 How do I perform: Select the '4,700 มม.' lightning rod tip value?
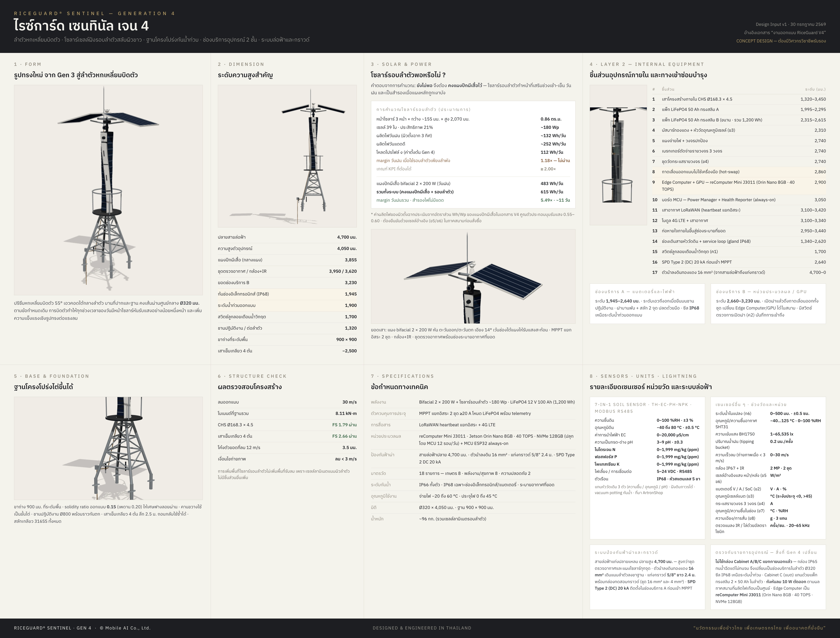tap(347, 237)
